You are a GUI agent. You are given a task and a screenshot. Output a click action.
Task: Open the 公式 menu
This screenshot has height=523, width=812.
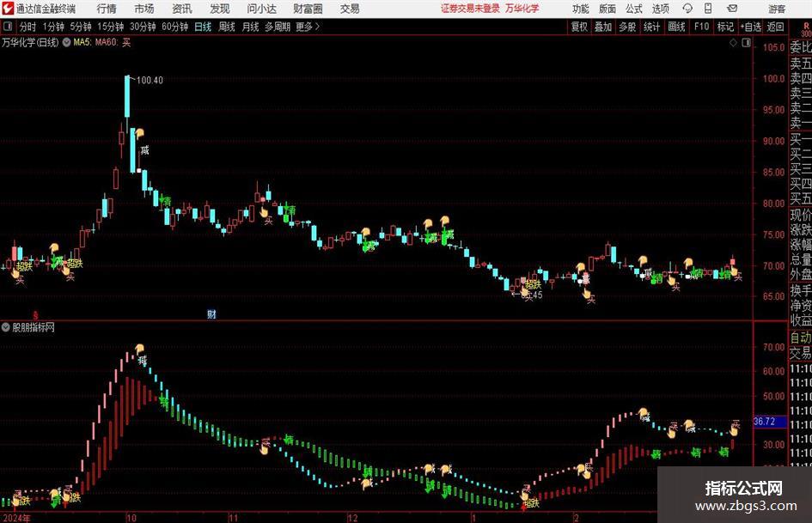[x=633, y=9]
